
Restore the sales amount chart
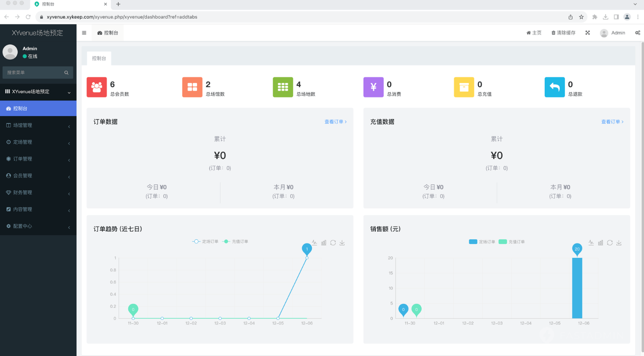pyautogui.click(x=610, y=243)
